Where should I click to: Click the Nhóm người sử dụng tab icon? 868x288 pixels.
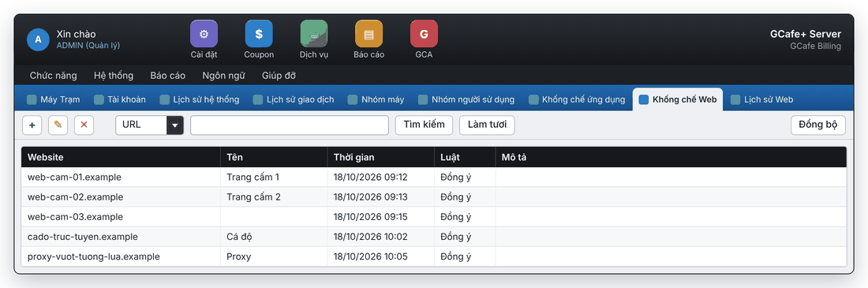pyautogui.click(x=423, y=99)
